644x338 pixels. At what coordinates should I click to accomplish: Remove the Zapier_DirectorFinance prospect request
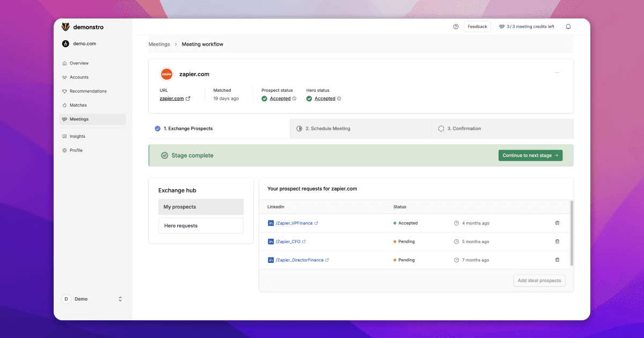click(557, 260)
